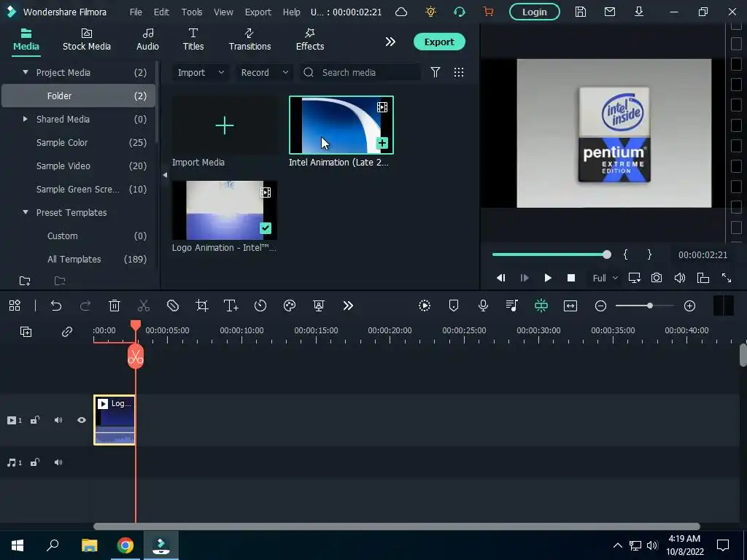The height and width of the screenshot is (560, 747).
Task: Open the render preview icon
Action: pos(425,306)
